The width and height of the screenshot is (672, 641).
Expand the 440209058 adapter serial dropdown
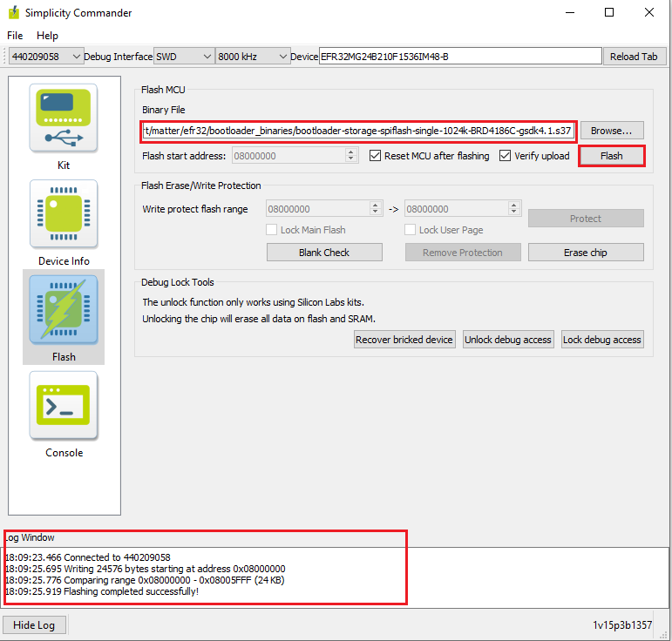coord(45,57)
